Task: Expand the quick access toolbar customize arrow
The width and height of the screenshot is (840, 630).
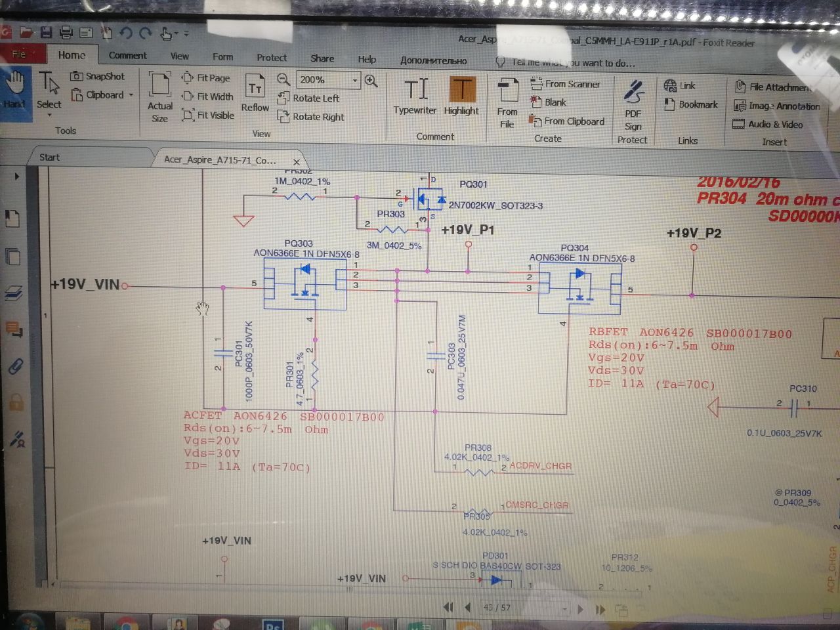Action: (186, 33)
